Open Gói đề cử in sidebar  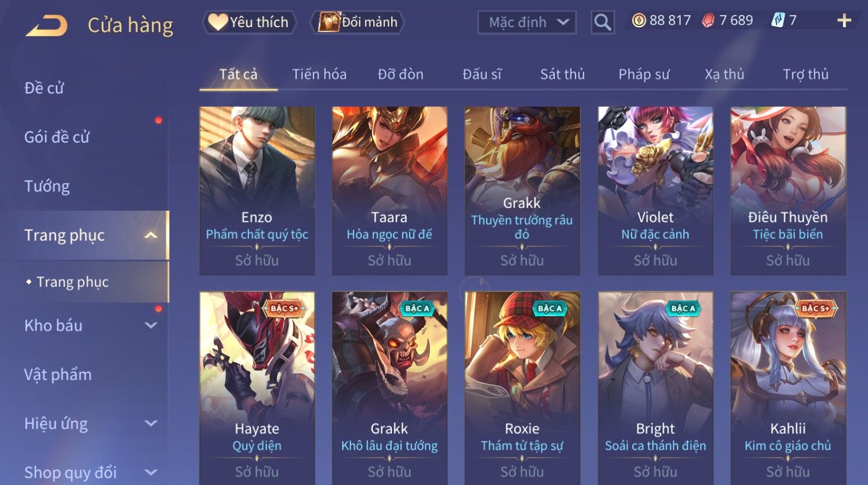(57, 137)
